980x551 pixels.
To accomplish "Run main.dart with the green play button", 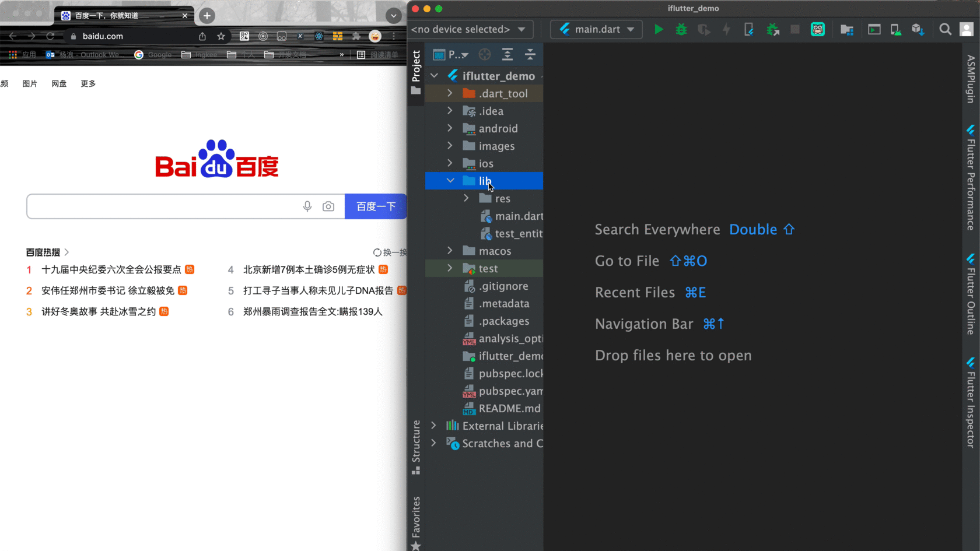I will 659,29.
